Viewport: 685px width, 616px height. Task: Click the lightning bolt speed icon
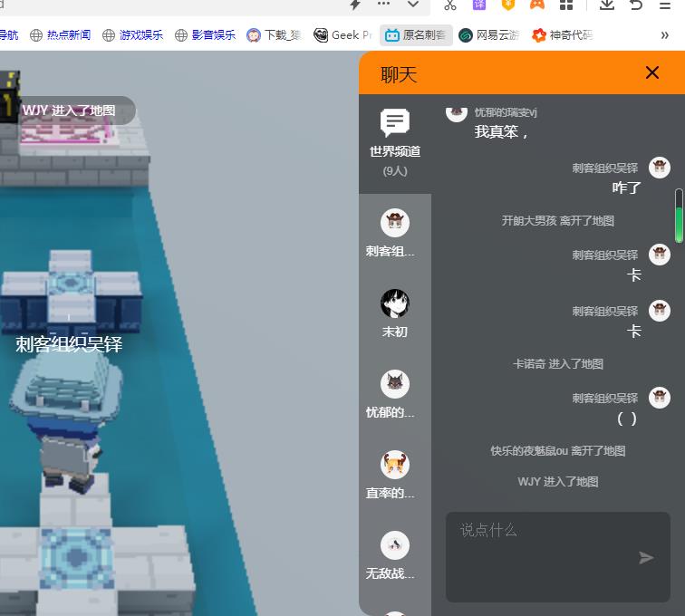pyautogui.click(x=355, y=4)
